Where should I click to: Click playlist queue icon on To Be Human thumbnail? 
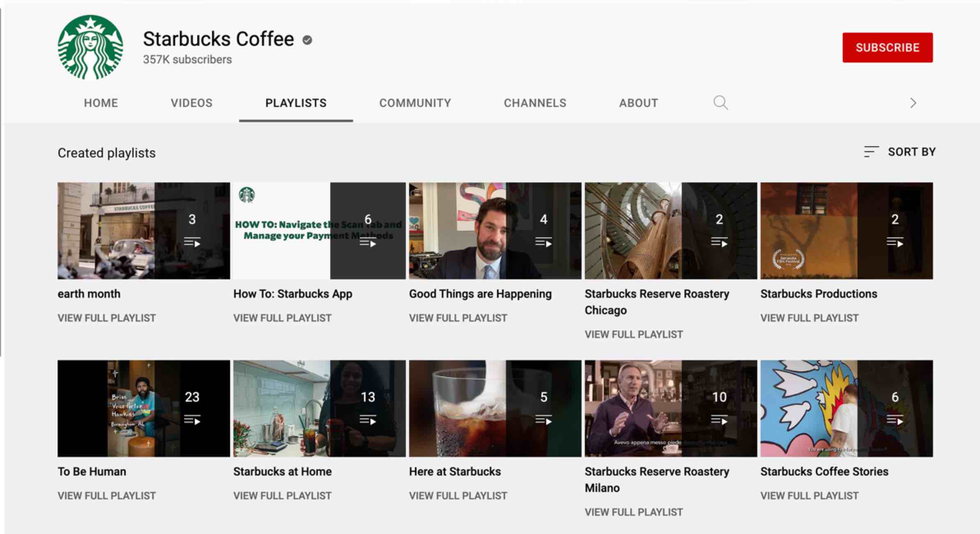point(192,420)
